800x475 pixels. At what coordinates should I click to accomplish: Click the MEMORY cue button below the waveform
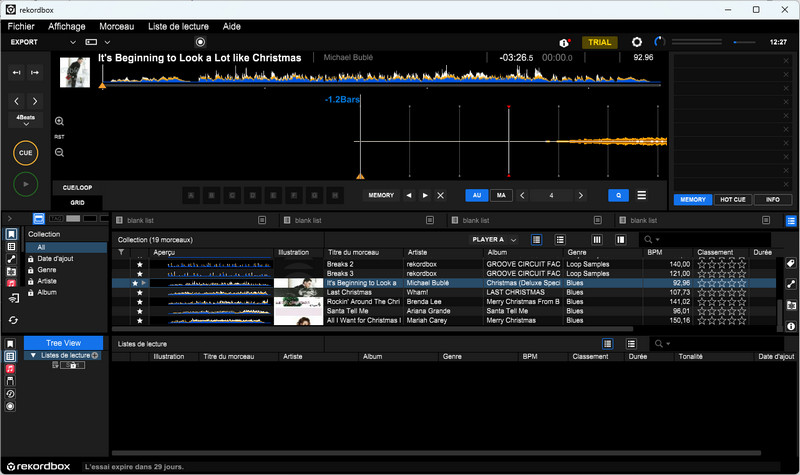(x=381, y=195)
